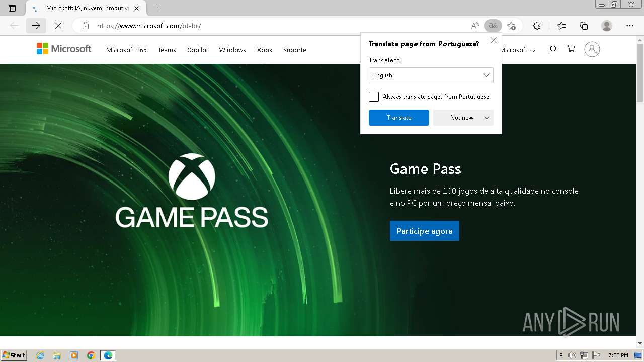The width and height of the screenshot is (644, 362).
Task: Open Chrome from taskbar
Action: click(91, 355)
